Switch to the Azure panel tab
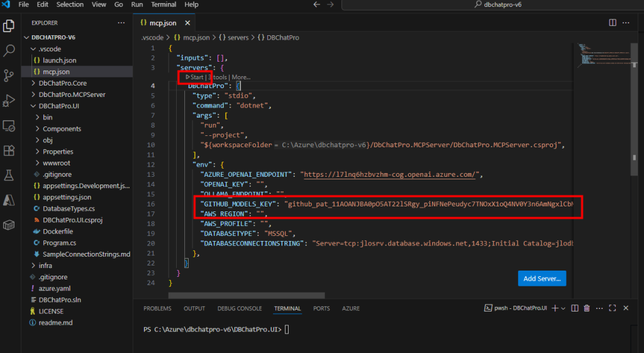 [351, 308]
